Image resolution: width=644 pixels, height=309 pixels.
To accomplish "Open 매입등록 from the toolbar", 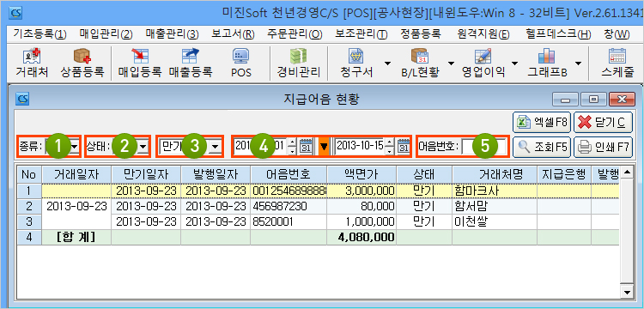I will pos(140,64).
